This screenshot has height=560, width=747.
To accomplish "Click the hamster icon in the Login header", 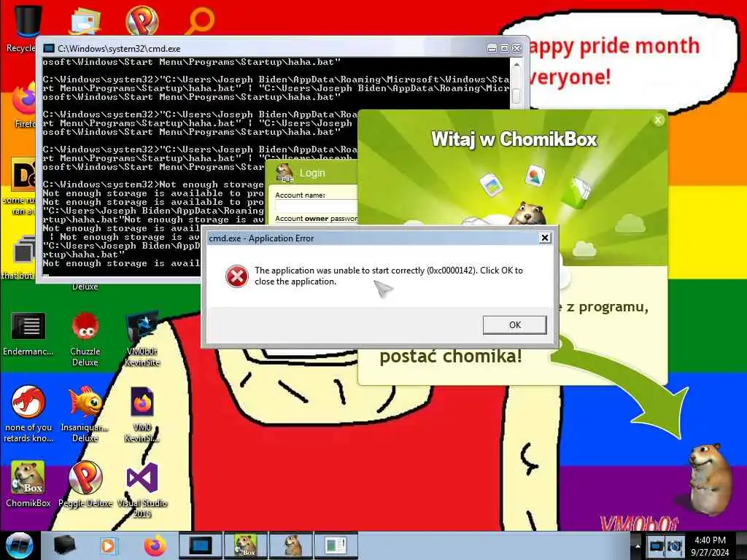I will [285, 174].
